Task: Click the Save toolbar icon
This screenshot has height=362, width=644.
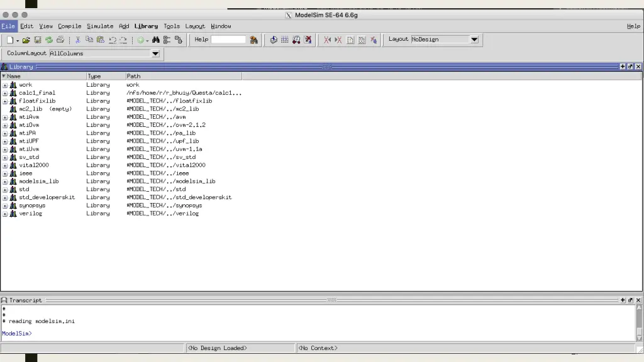Action: pyautogui.click(x=37, y=40)
